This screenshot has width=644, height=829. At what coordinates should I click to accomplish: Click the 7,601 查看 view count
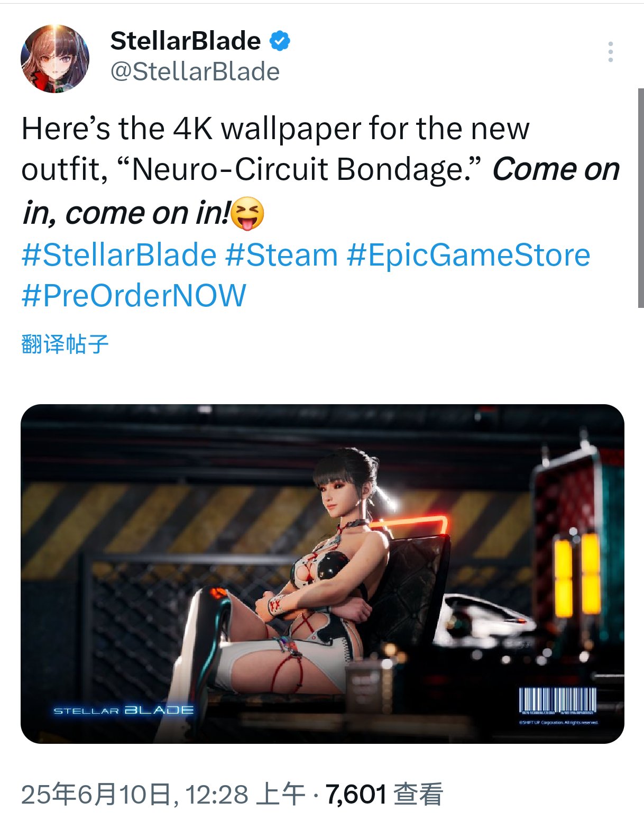coord(384,795)
